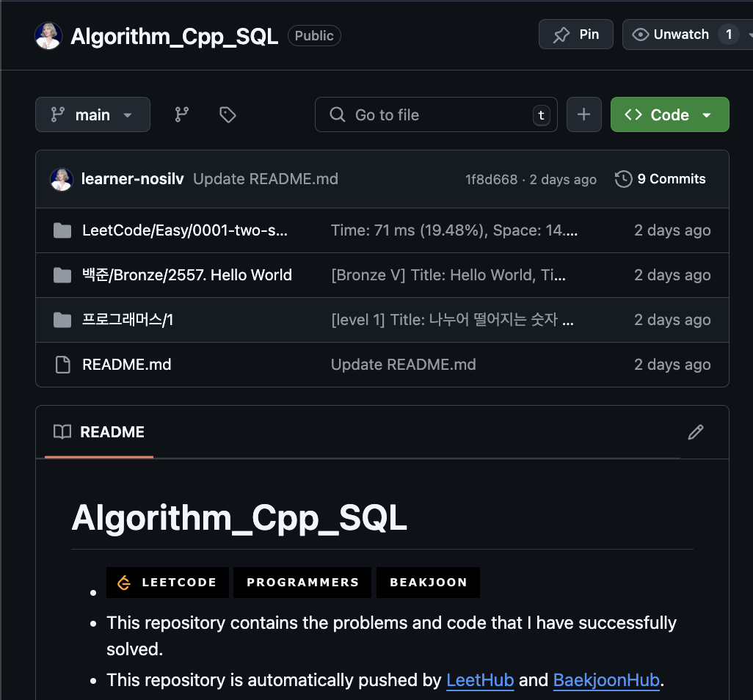
Task: Open the LeetCode/Easy/0001-two-s... folder
Action: (185, 230)
